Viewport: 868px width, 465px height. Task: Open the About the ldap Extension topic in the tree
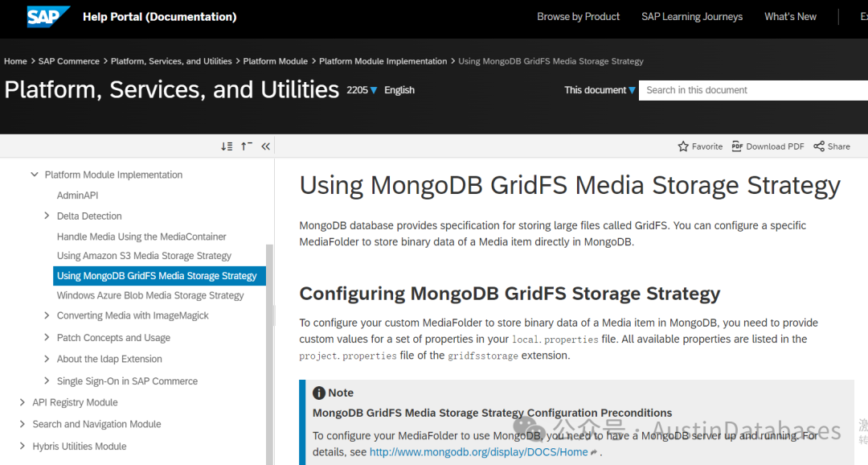point(109,359)
